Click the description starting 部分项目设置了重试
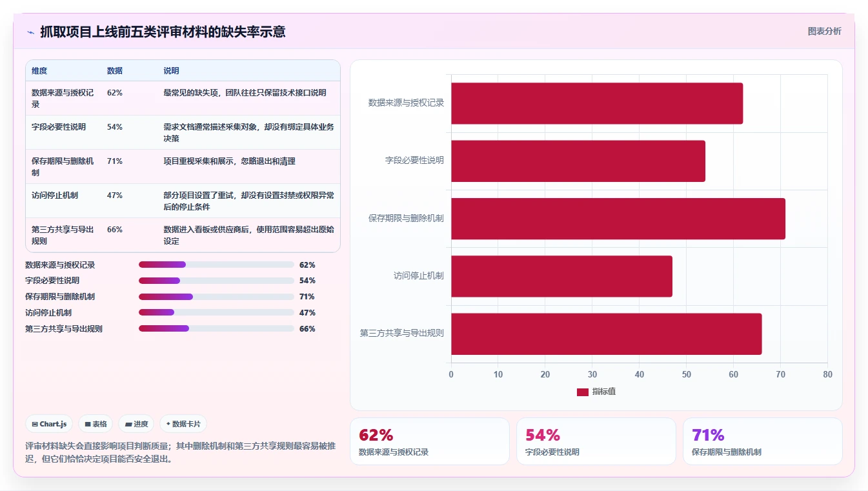868x491 pixels. coord(248,201)
